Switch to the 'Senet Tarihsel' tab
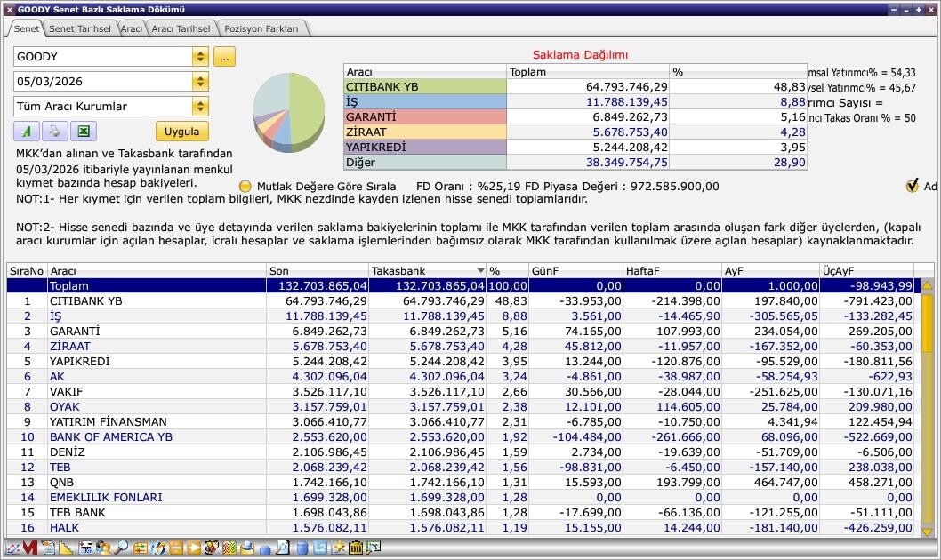Image resolution: width=941 pixels, height=560 pixels. pyautogui.click(x=79, y=28)
